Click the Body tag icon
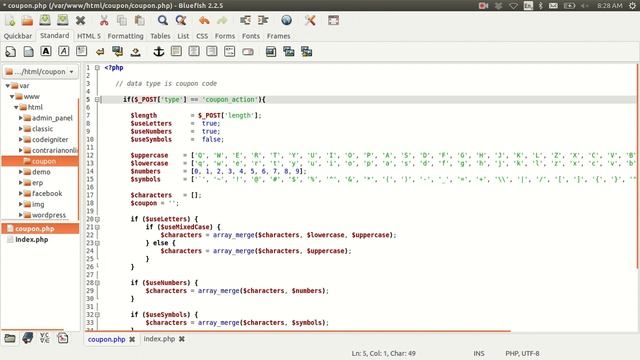640x360 pixels. pos(28,51)
